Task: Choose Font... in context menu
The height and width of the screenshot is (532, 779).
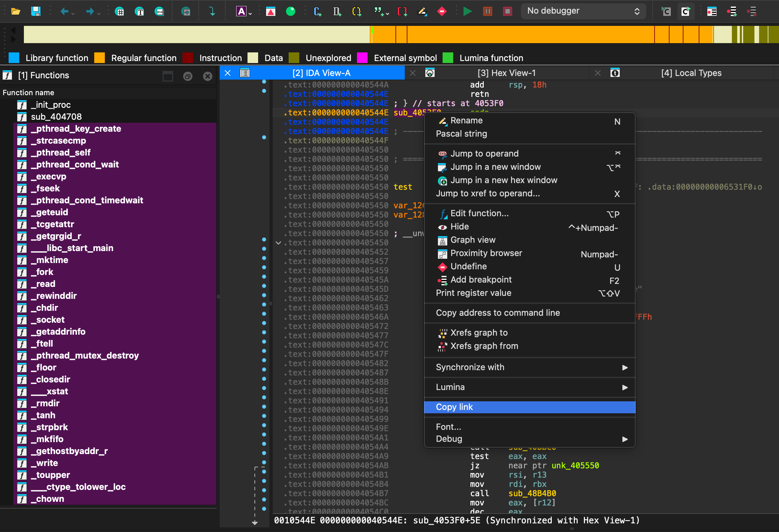Action: (530, 427)
